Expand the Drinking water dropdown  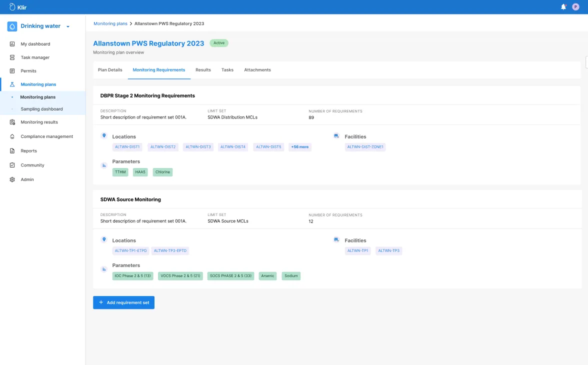pyautogui.click(x=68, y=26)
